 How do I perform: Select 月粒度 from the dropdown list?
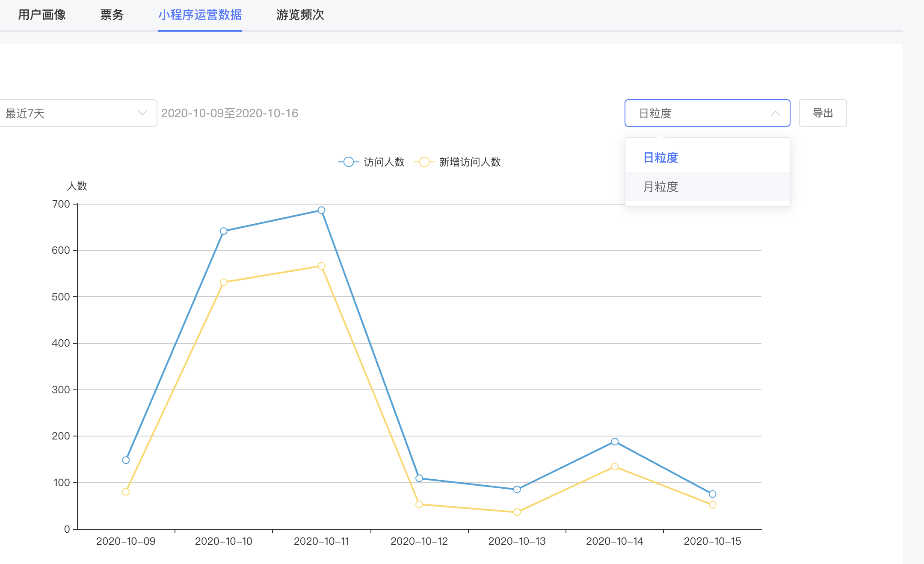coord(661,187)
